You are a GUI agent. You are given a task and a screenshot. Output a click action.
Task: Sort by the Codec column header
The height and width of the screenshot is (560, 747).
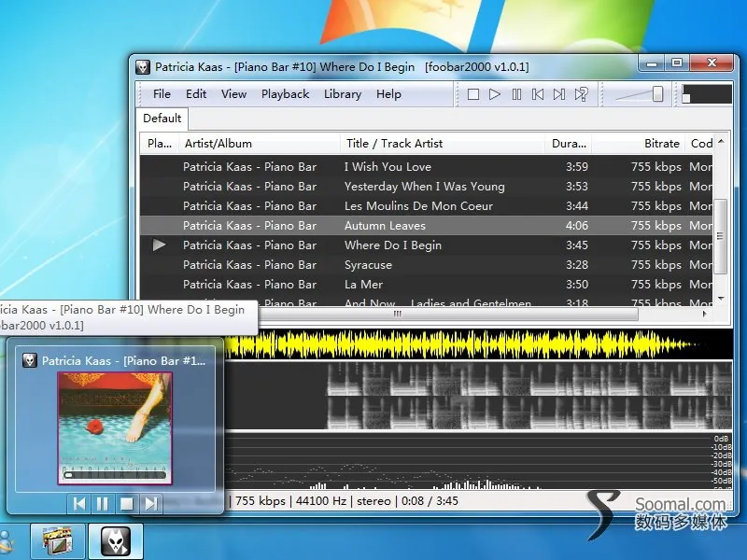tap(699, 144)
